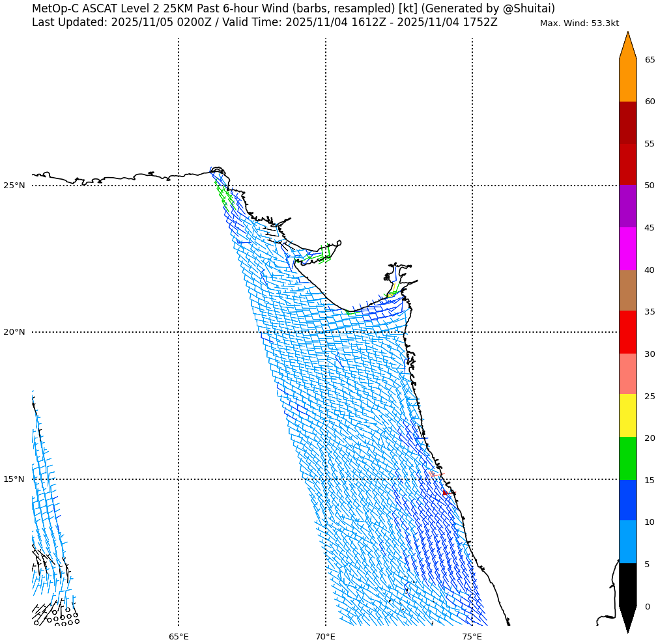
Task: Click the orange 60-65 kt colorbar segment
Action: tap(627, 80)
